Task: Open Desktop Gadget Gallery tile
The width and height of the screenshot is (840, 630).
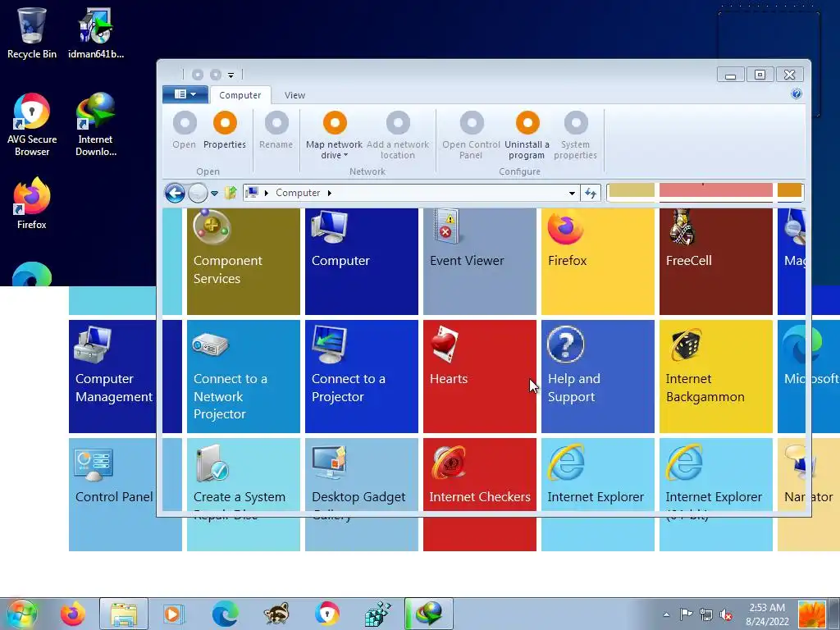Action: coord(362,495)
